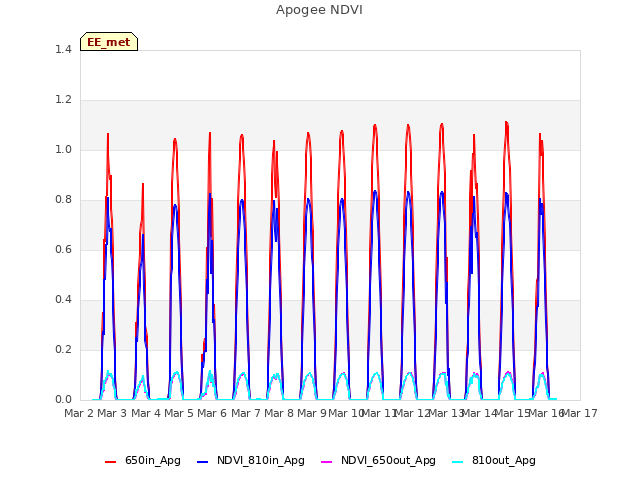The image size is (640, 480).
Task: Click the Mar 7 x-axis label
Action: click(246, 413)
